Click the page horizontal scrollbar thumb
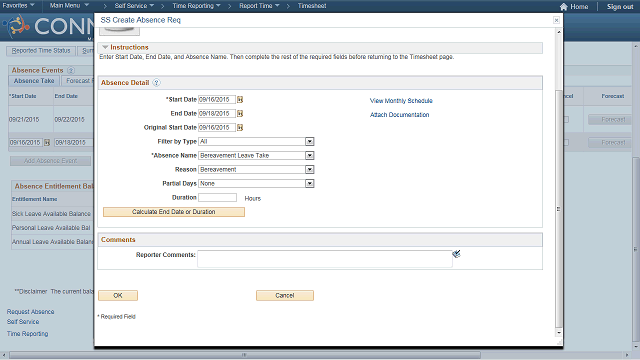This screenshot has width=640, height=360. (244, 355)
